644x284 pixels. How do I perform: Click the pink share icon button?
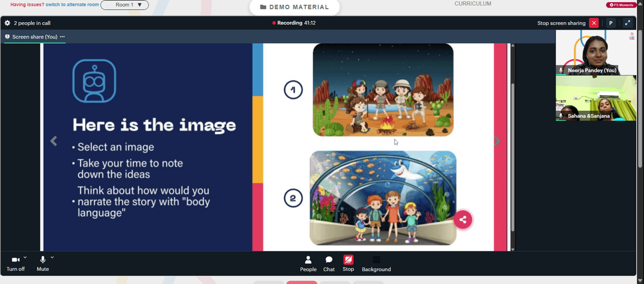coord(463,220)
